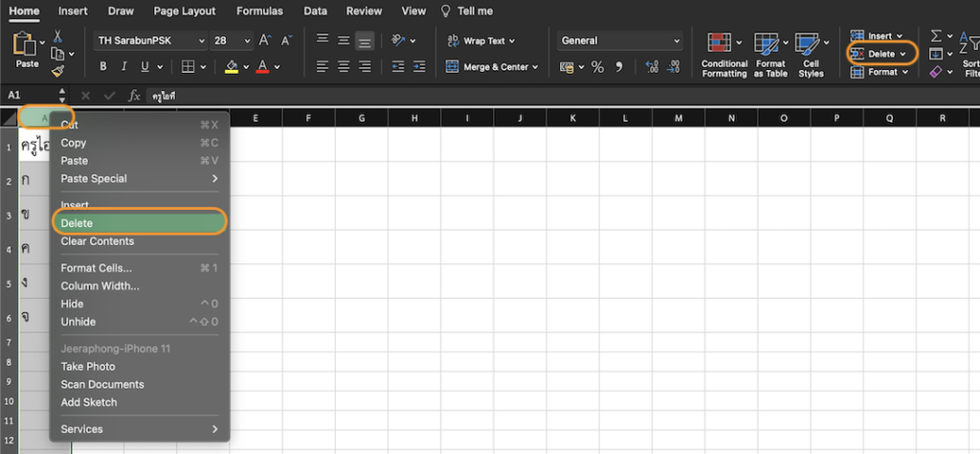The height and width of the screenshot is (454, 980).
Task: Toggle Italic formatting
Action: point(124,67)
